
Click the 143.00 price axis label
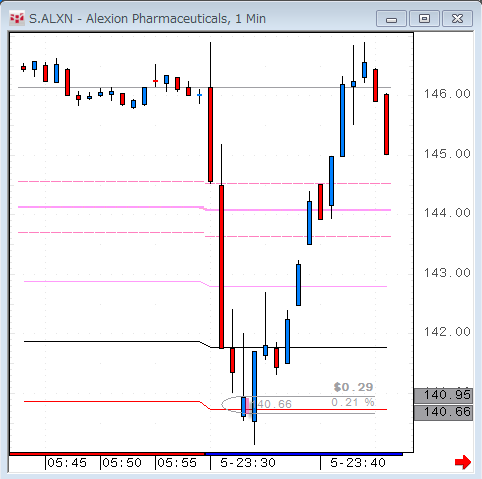[447, 273]
